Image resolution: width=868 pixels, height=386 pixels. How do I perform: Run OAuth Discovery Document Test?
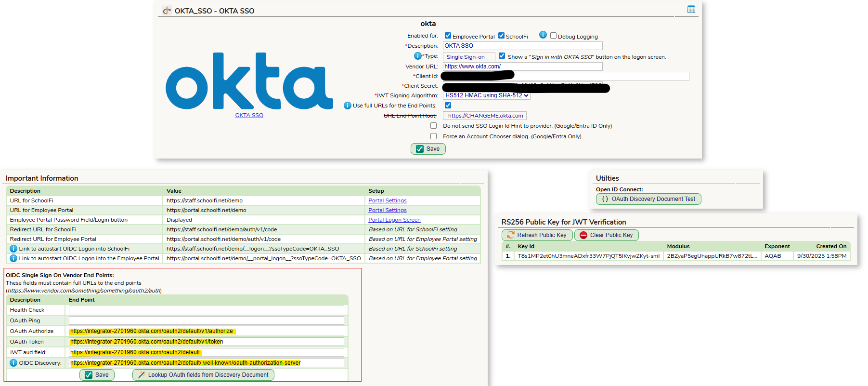[648, 199]
